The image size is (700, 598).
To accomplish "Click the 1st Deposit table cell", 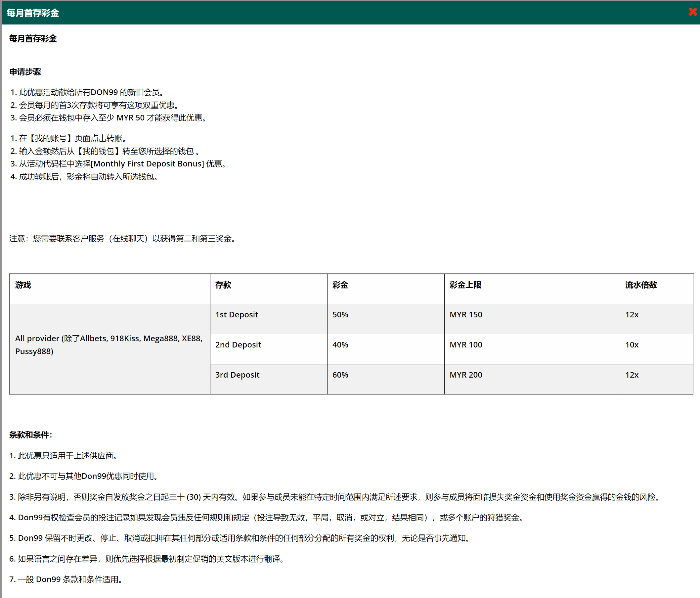I will pyautogui.click(x=236, y=314).
